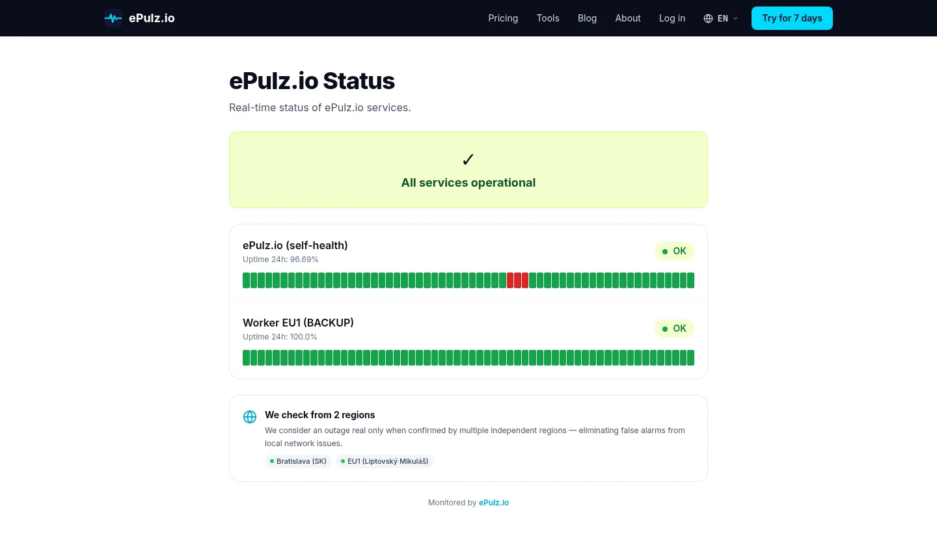Click the ePulz.io heartbeat logo icon
937x560 pixels.
(113, 18)
